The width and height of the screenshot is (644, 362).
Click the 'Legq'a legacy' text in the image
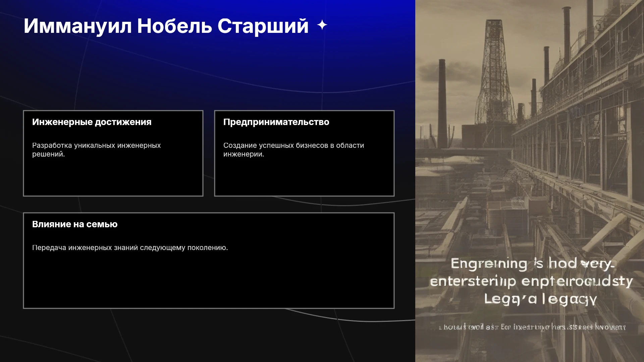point(540,299)
